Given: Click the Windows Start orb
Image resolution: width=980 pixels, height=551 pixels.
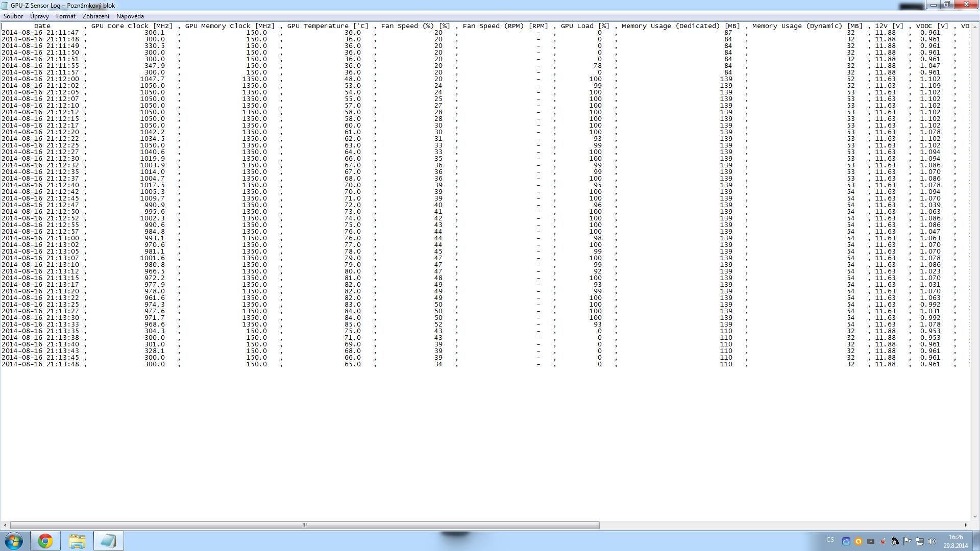Looking at the screenshot, I should coord(14,541).
